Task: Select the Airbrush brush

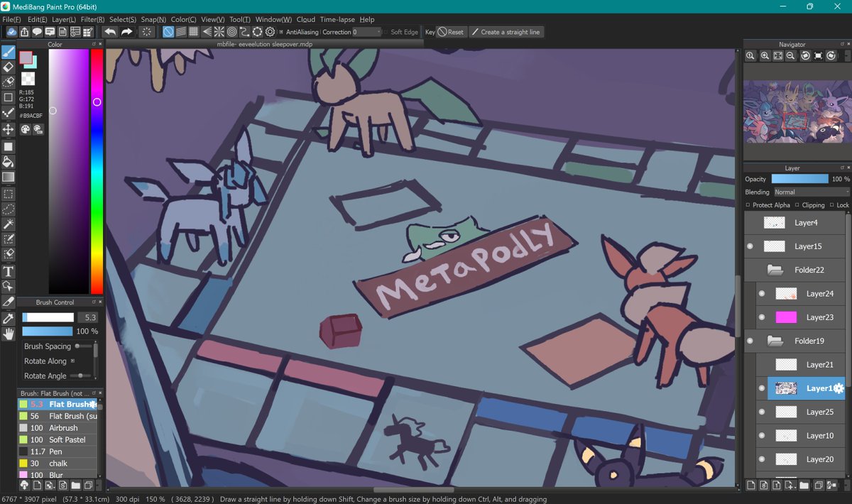Action: click(x=58, y=428)
